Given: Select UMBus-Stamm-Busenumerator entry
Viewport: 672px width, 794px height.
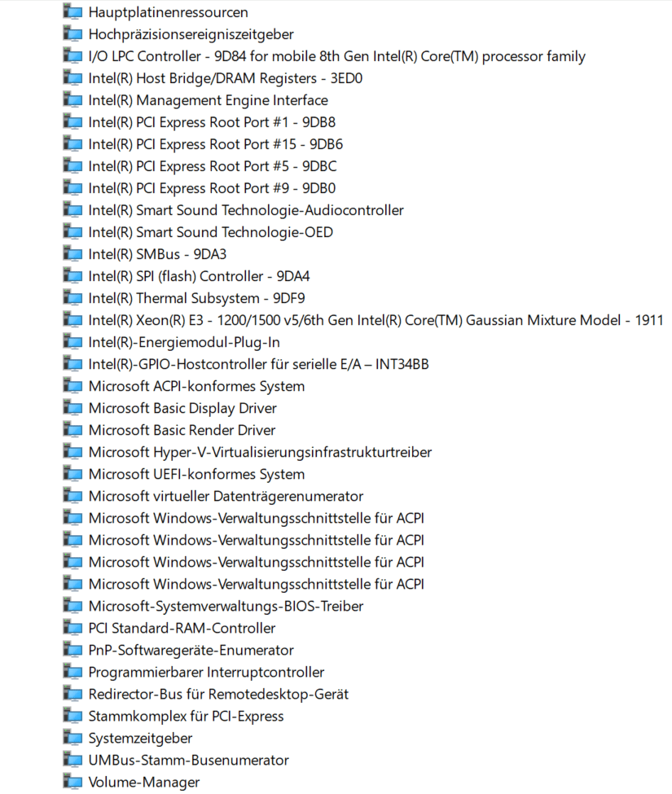Looking at the screenshot, I should point(188,760).
